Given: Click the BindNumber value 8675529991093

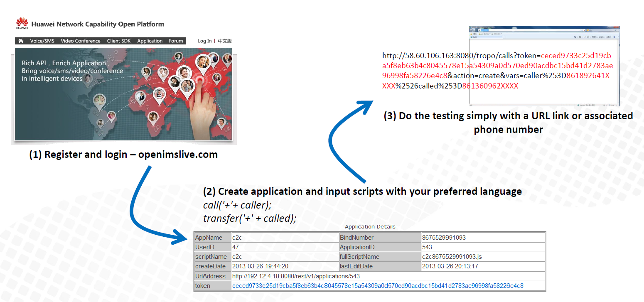Looking at the screenshot, I should pyautogui.click(x=444, y=238).
